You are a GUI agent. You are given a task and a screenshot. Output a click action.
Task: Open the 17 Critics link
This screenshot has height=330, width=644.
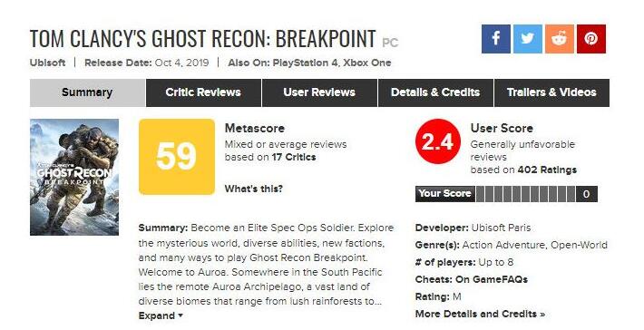tap(294, 157)
